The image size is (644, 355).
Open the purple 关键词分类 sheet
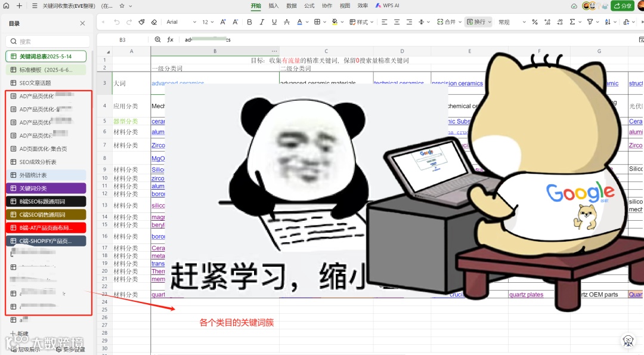click(46, 188)
